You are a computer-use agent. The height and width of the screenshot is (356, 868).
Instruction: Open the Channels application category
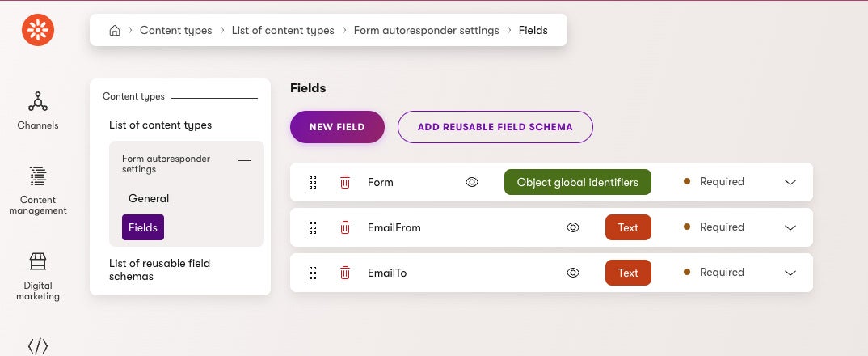[x=38, y=111]
